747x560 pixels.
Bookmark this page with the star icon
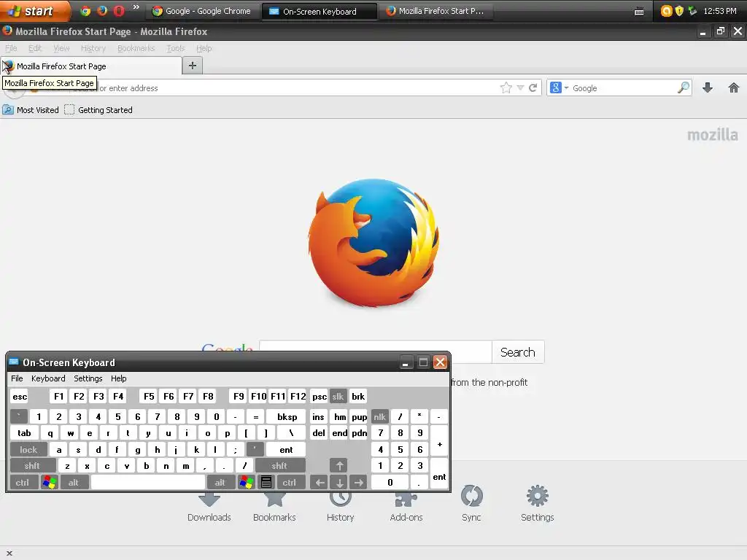[506, 87]
